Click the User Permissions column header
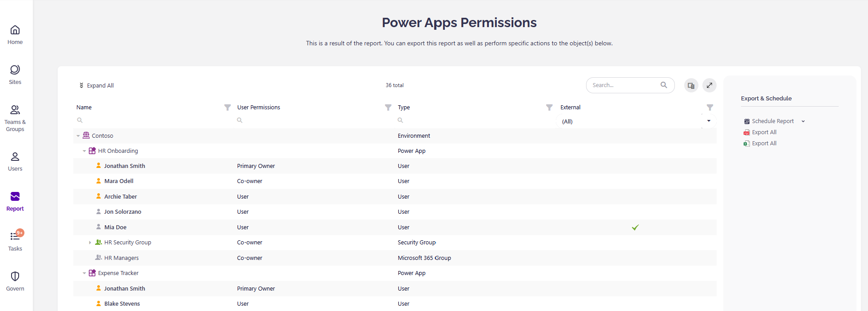 pyautogui.click(x=258, y=108)
